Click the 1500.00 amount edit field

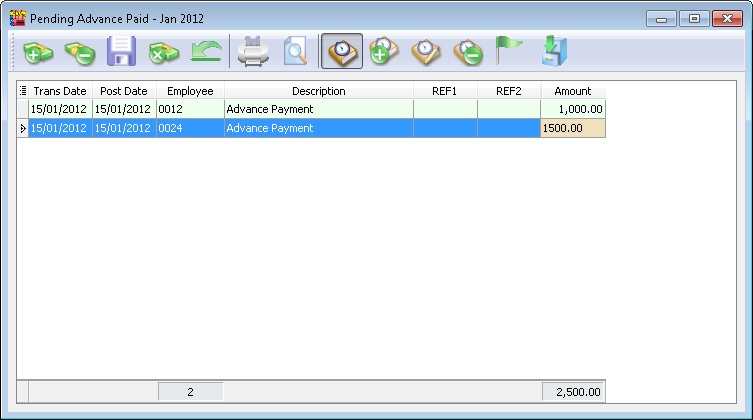click(x=572, y=128)
